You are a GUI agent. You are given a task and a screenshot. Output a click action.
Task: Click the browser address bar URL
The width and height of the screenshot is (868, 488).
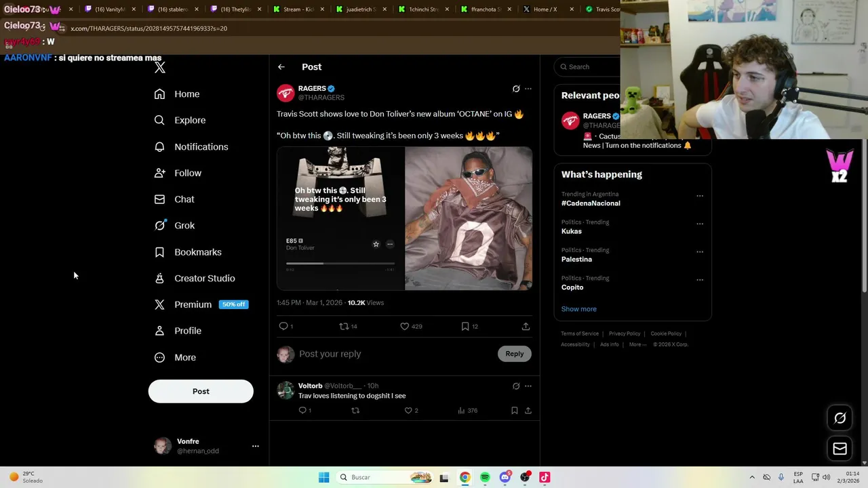click(149, 28)
